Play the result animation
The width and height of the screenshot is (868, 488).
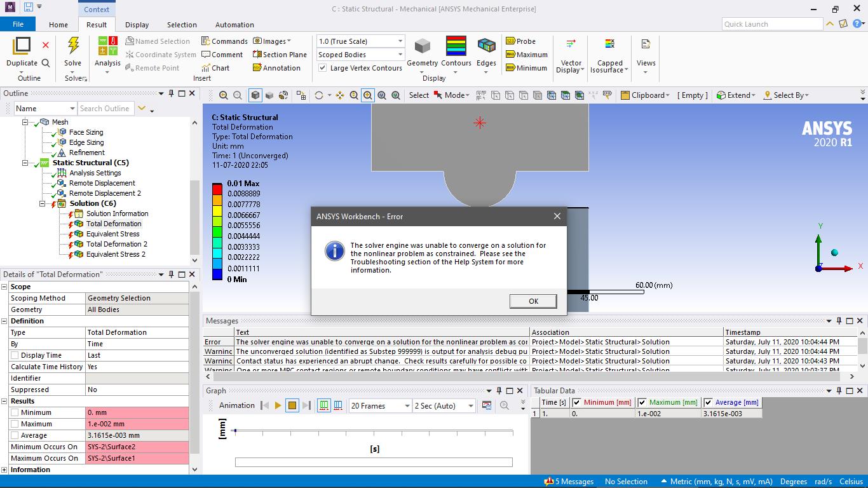[278, 405]
